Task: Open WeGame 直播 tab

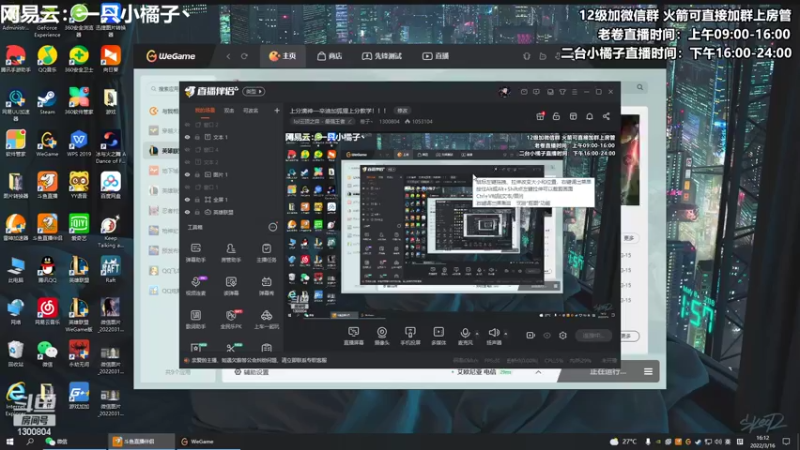Action: coord(435,56)
